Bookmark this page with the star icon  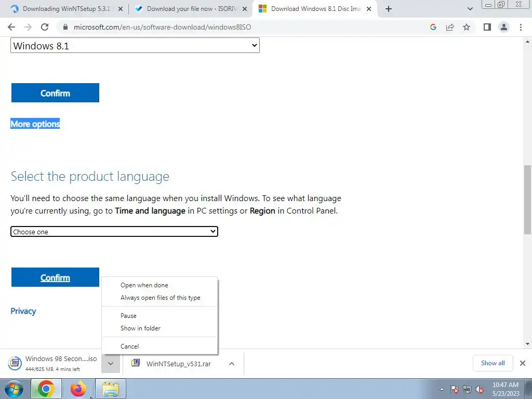pyautogui.click(x=467, y=27)
